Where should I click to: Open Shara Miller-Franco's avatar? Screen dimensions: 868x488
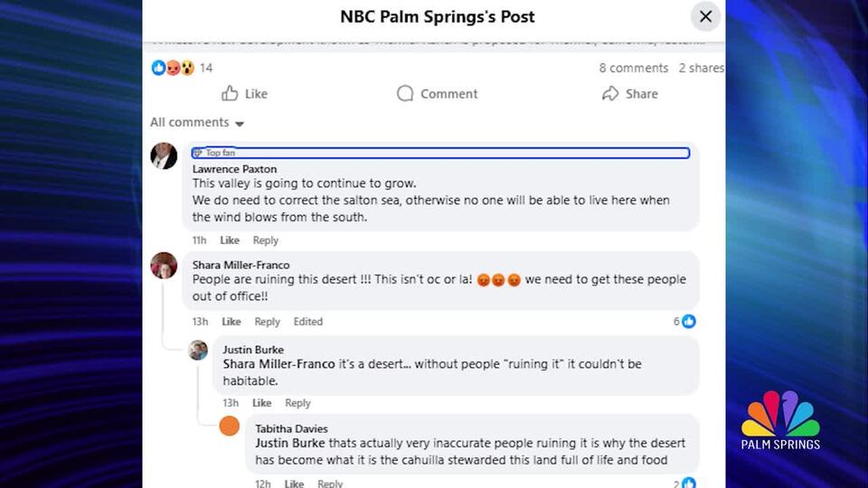[x=164, y=266]
